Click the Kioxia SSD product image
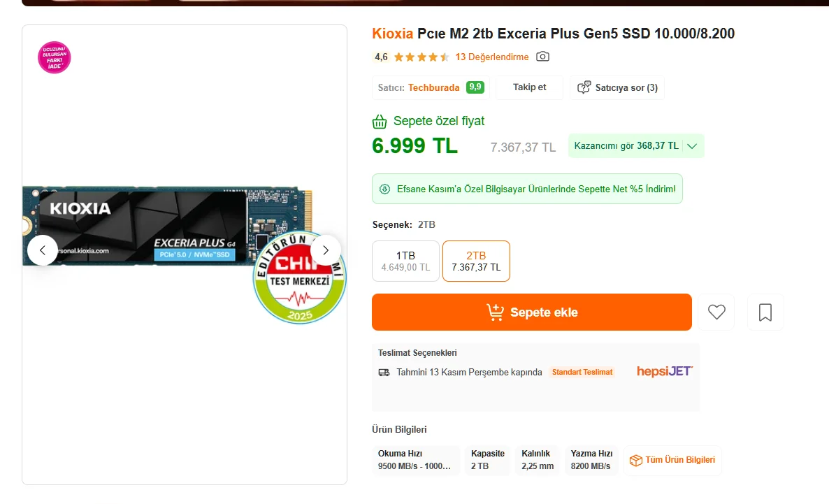The height and width of the screenshot is (504, 829). [x=167, y=226]
